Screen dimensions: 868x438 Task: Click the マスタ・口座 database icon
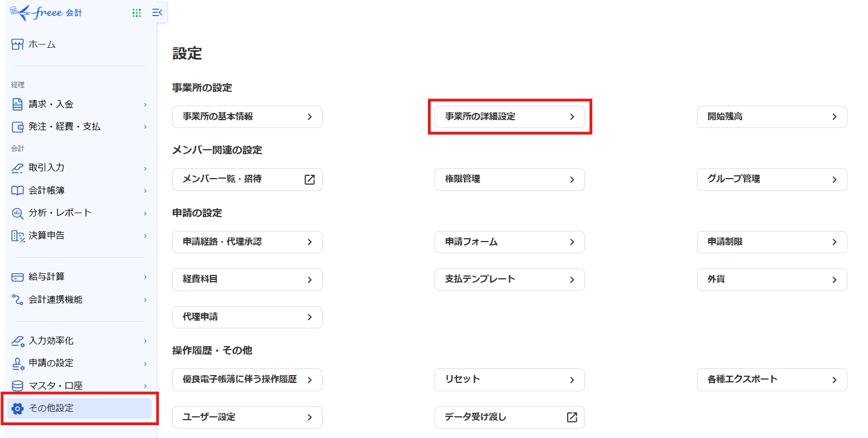pyautogui.click(x=18, y=386)
